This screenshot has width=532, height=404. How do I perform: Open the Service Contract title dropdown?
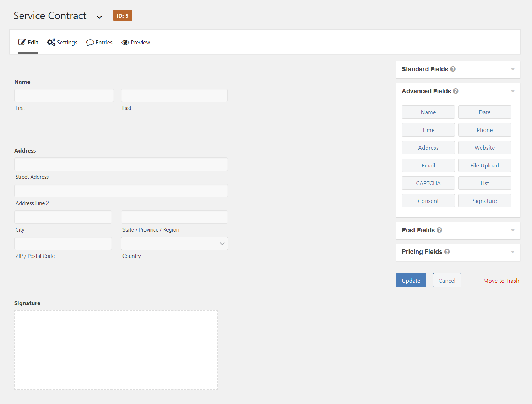point(99,16)
